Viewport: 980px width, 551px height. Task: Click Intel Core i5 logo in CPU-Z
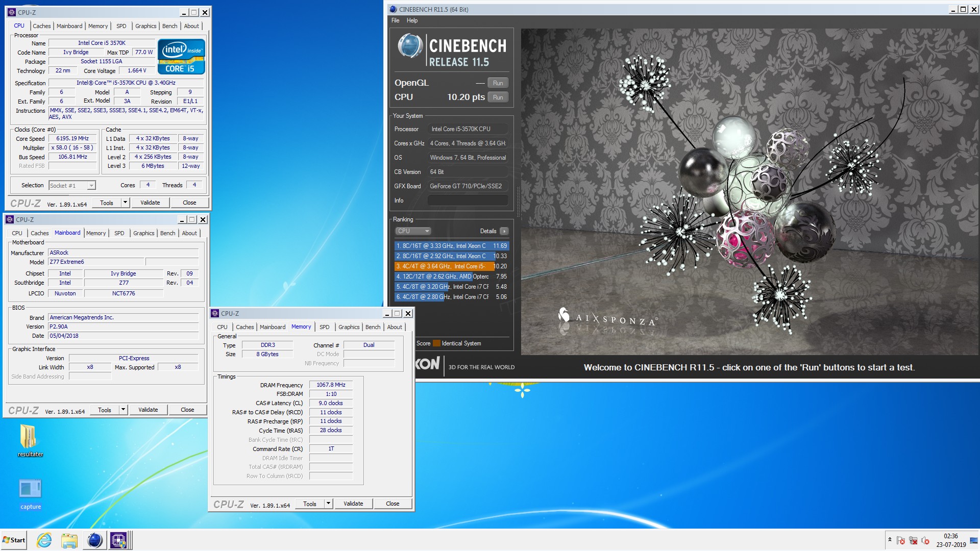182,57
